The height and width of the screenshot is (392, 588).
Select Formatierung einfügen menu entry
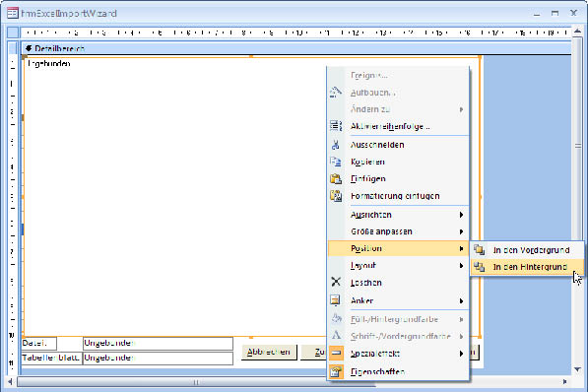click(x=398, y=196)
